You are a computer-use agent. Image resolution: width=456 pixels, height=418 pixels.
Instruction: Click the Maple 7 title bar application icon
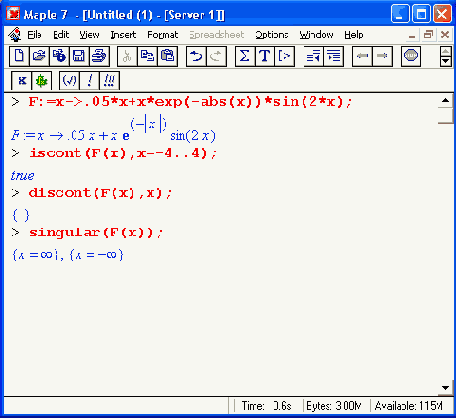click(13, 14)
